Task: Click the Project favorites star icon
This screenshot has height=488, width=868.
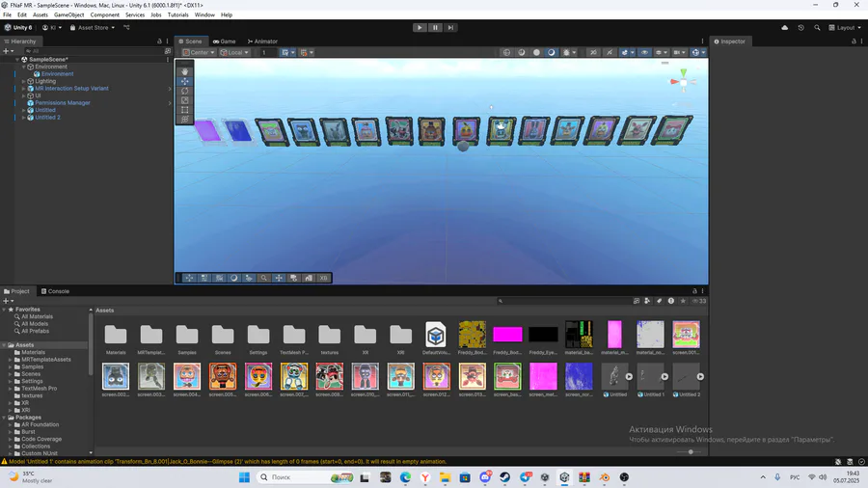Action: click(x=683, y=301)
